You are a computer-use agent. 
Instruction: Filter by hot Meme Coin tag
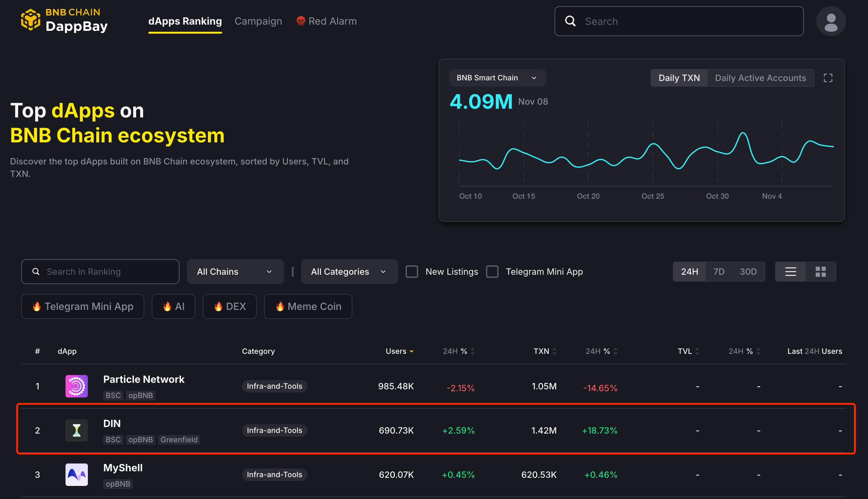pyautogui.click(x=308, y=307)
